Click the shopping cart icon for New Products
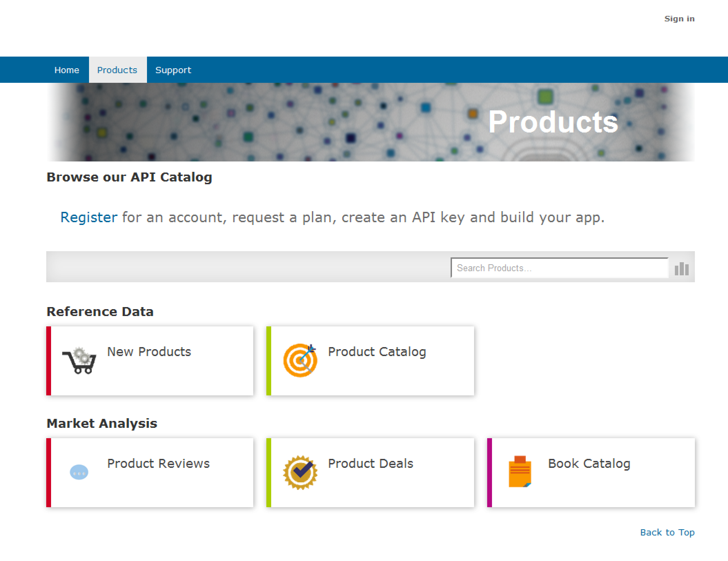728x561 pixels. click(x=79, y=361)
